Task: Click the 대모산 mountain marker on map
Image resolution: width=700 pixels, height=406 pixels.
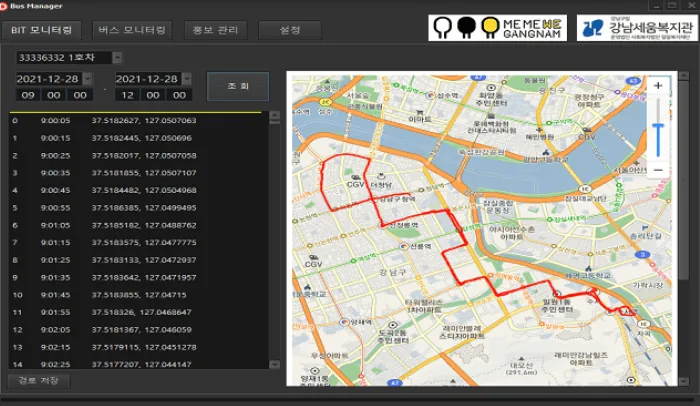Action: pyautogui.click(x=521, y=359)
